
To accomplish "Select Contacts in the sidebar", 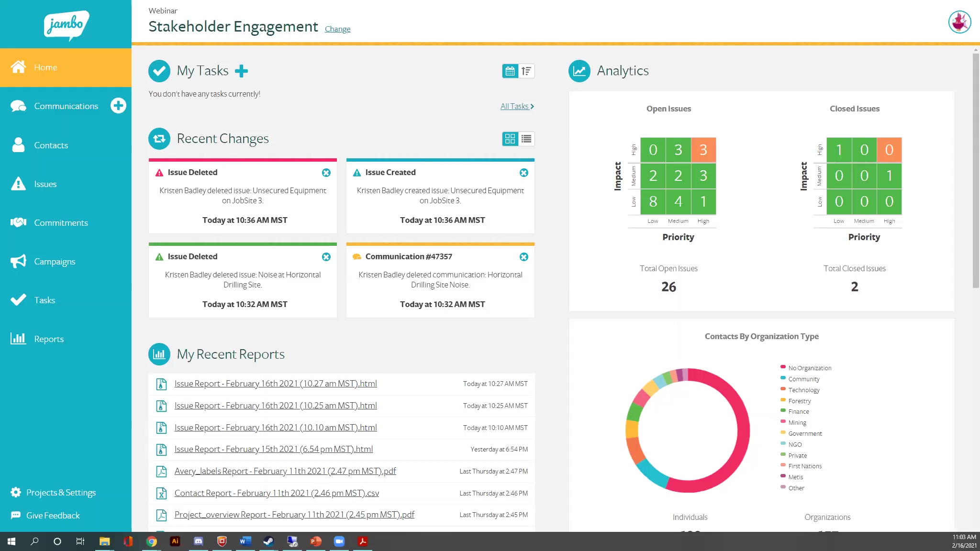I will tap(51, 145).
